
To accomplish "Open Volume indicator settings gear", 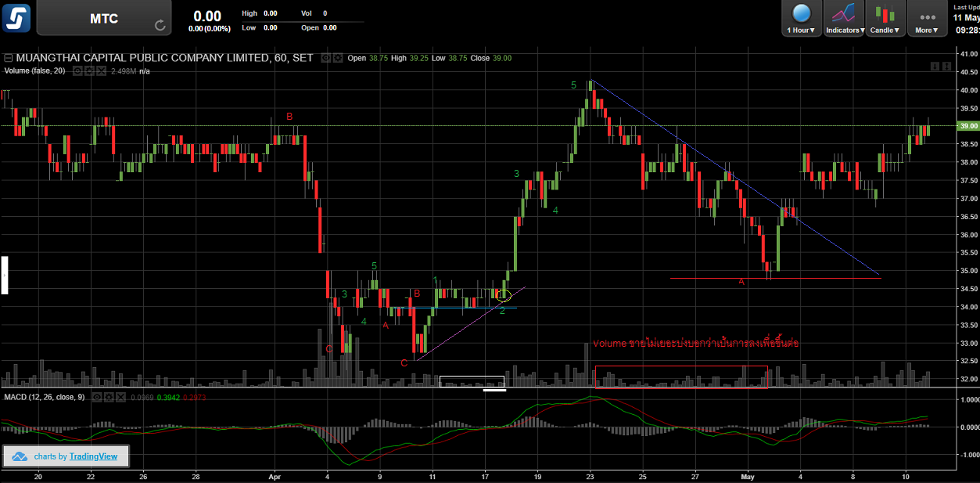I will pos(88,70).
